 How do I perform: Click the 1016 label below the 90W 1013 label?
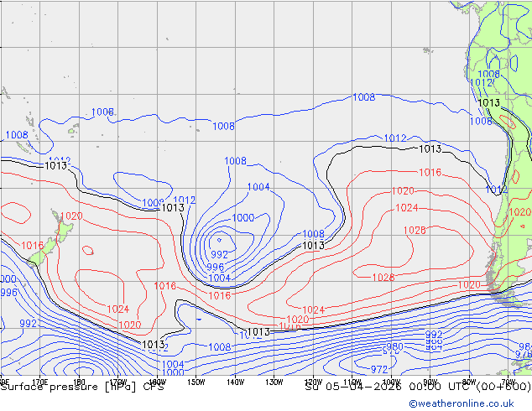coord(430,172)
